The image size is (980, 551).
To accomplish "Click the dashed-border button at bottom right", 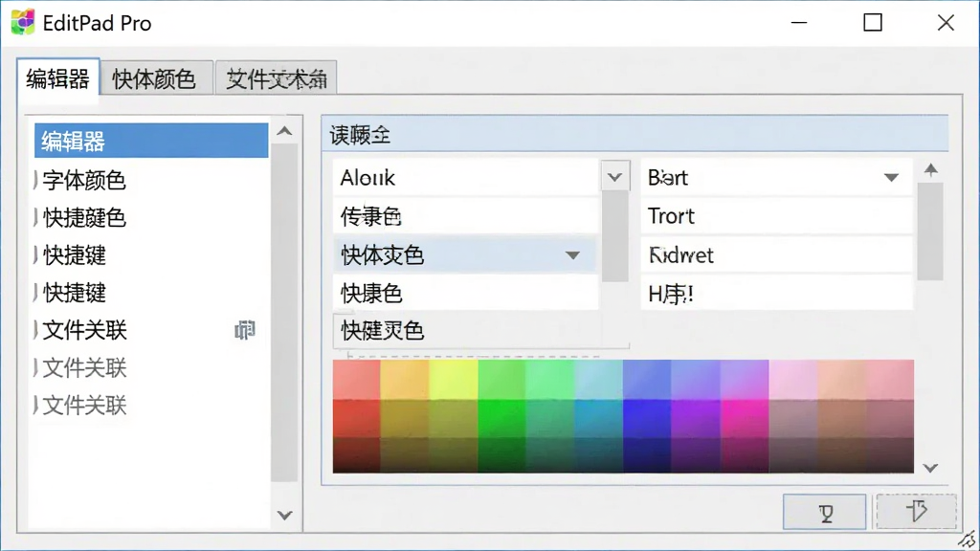I will tap(916, 512).
